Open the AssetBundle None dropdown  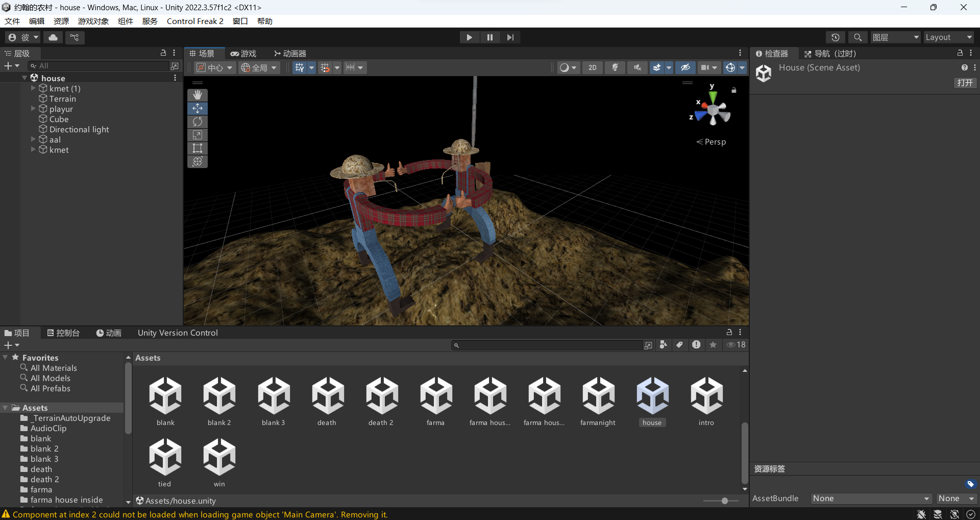tap(871, 499)
